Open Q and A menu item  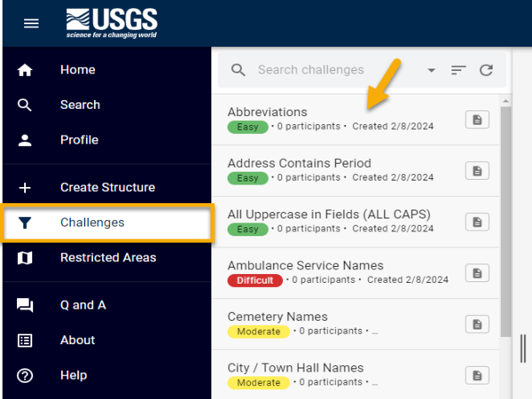click(107, 305)
